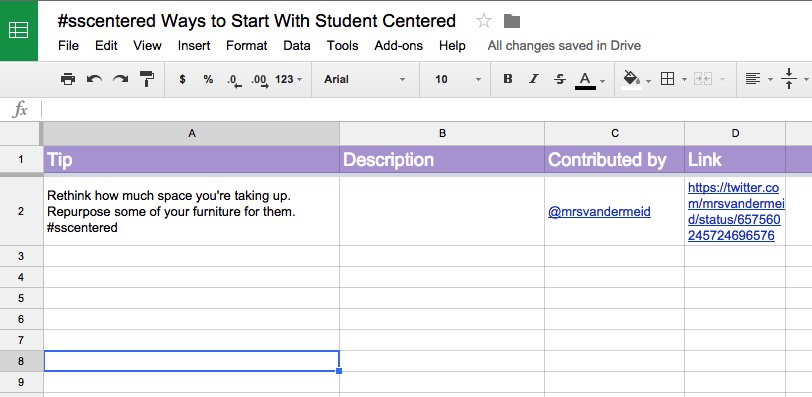Image resolution: width=812 pixels, height=397 pixels.
Task: Select row 2 header
Action: tap(21, 211)
